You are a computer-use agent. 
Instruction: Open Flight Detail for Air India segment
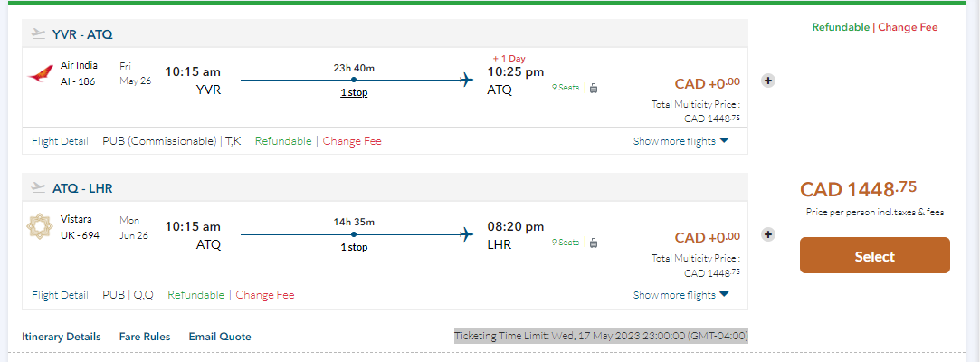click(x=60, y=141)
